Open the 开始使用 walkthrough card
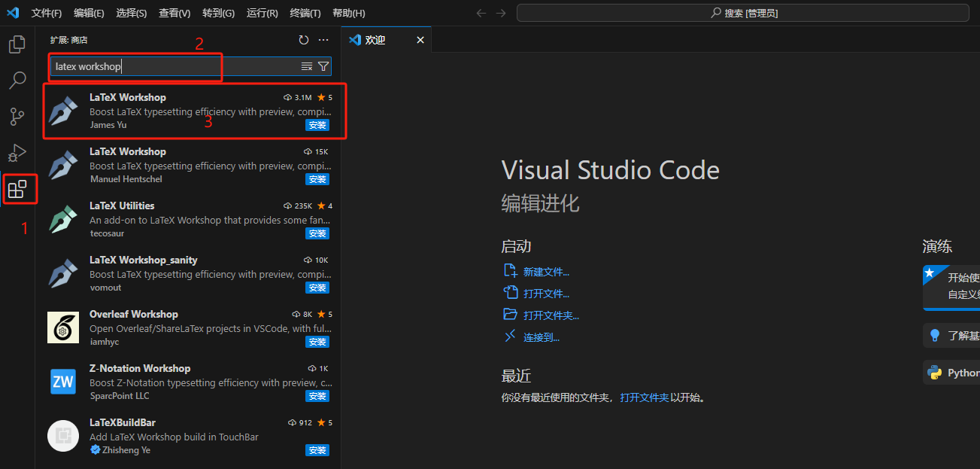The height and width of the screenshot is (469, 980). coord(951,287)
